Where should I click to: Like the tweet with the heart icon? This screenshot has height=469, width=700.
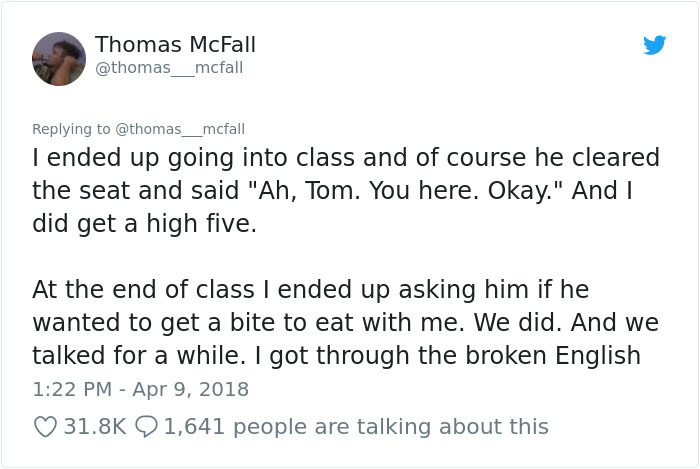(45, 427)
